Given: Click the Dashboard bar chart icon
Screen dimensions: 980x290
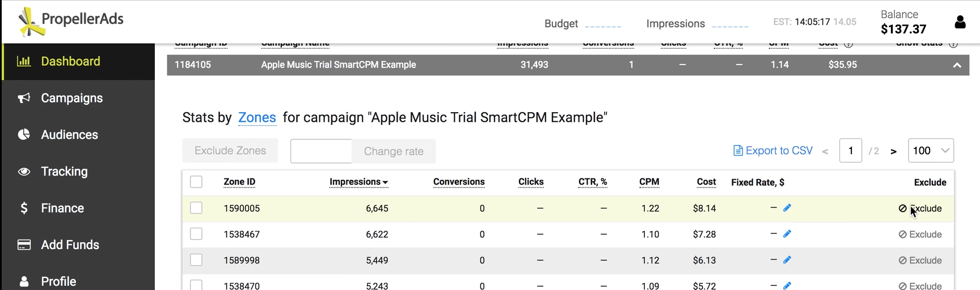Looking at the screenshot, I should tap(24, 61).
